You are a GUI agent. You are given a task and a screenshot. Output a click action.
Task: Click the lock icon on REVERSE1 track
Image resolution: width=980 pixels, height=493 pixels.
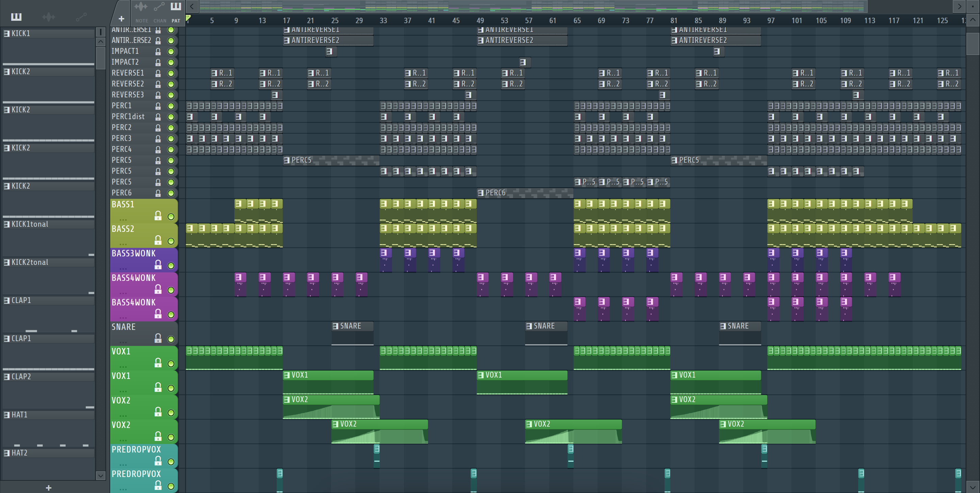click(x=158, y=73)
